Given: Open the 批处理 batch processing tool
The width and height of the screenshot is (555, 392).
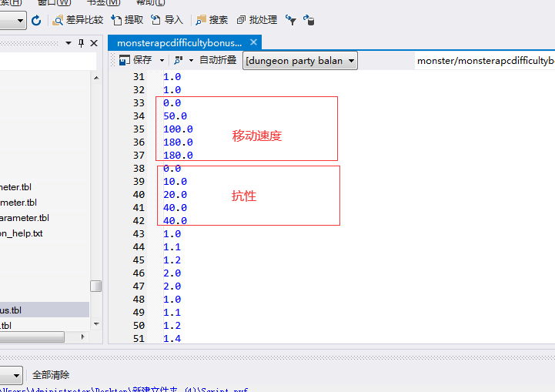Looking at the screenshot, I should click(x=257, y=20).
